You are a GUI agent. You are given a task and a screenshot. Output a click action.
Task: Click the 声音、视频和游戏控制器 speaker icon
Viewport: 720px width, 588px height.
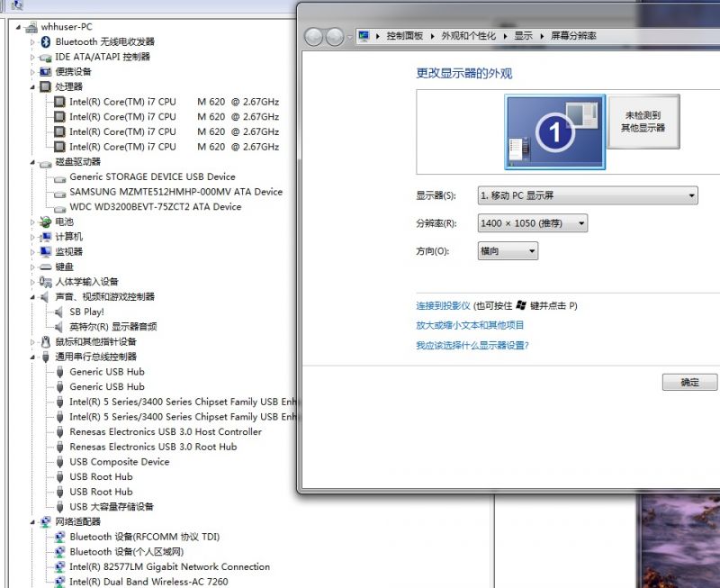pos(44,297)
